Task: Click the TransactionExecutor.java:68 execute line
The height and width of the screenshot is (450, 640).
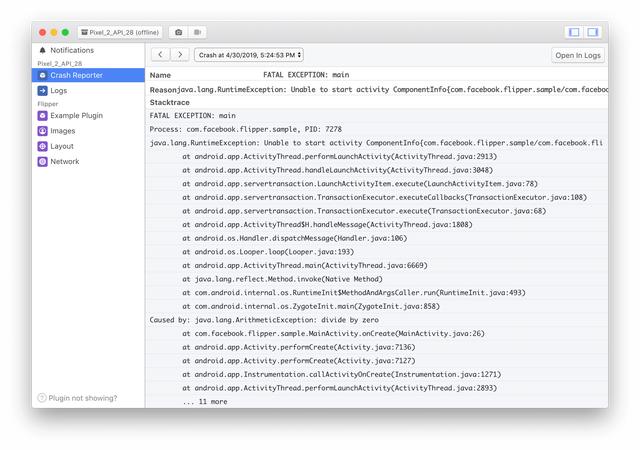Action: (x=364, y=211)
